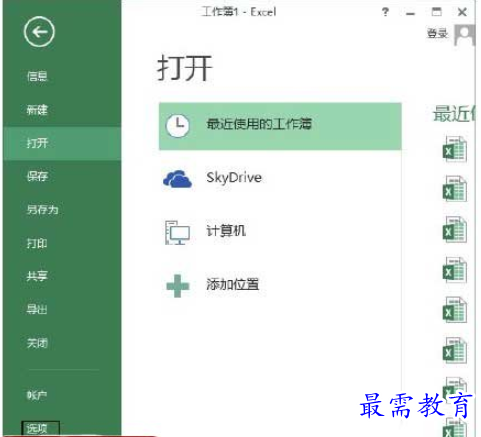Open the second recent Excel file icon
The image size is (481, 437).
coord(455,189)
